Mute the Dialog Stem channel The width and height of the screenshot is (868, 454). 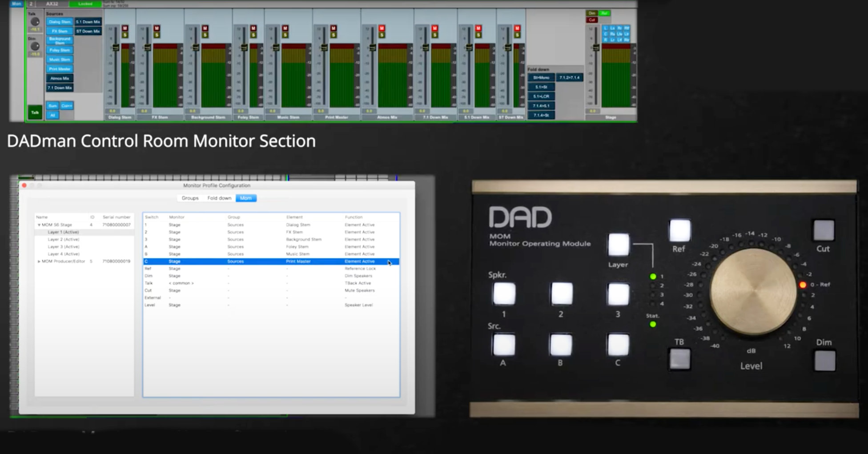[125, 28]
